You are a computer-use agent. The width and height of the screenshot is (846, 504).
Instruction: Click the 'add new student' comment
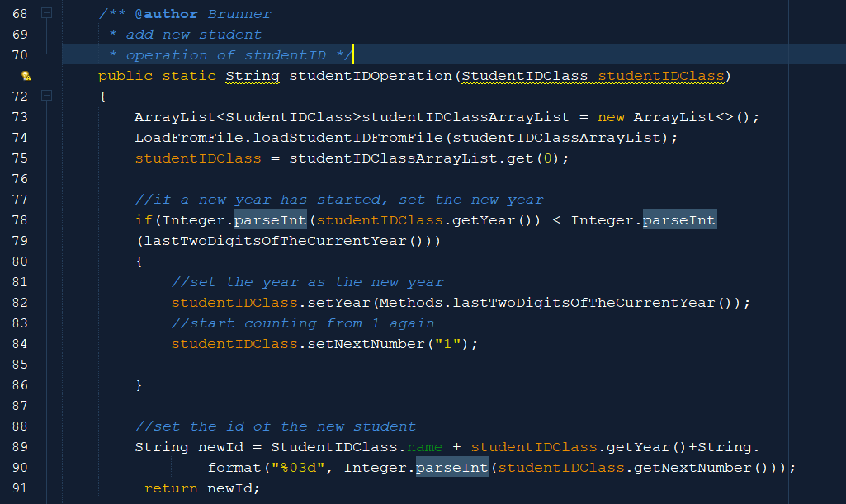point(194,35)
